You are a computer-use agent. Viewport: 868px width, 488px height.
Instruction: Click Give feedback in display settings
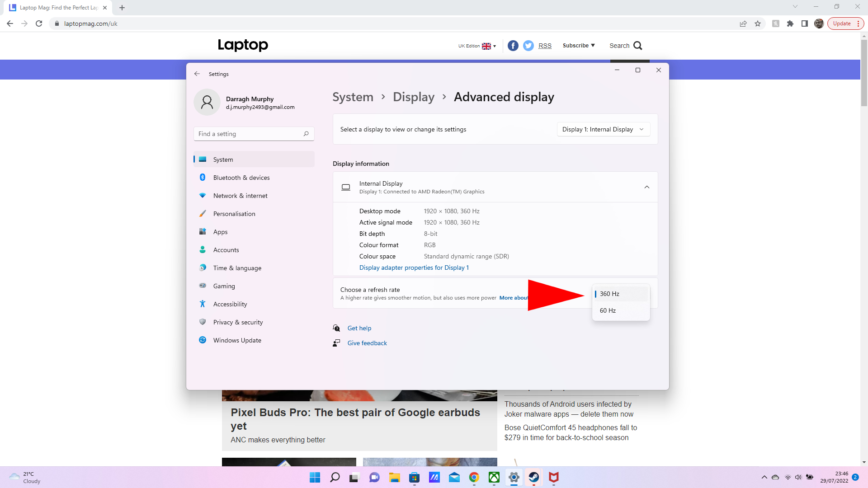pos(367,343)
